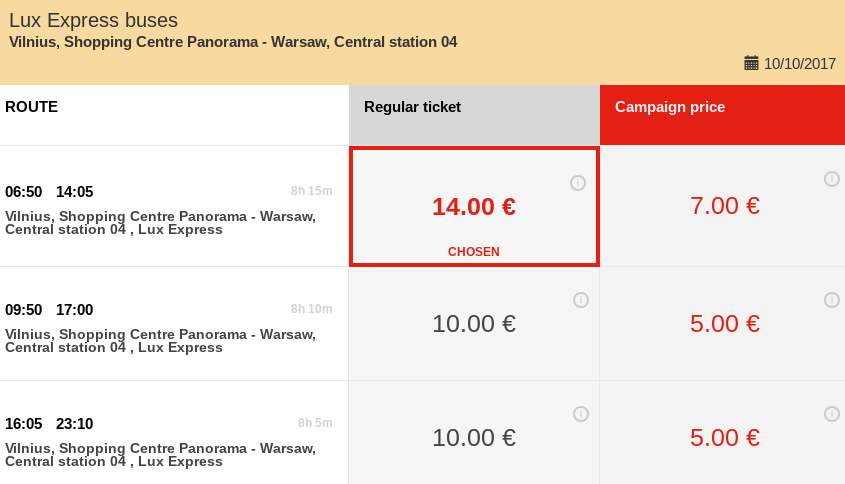Screen dimensions: 845x484
Task: Open the 10/10/2017 travel date field
Action: [790, 64]
